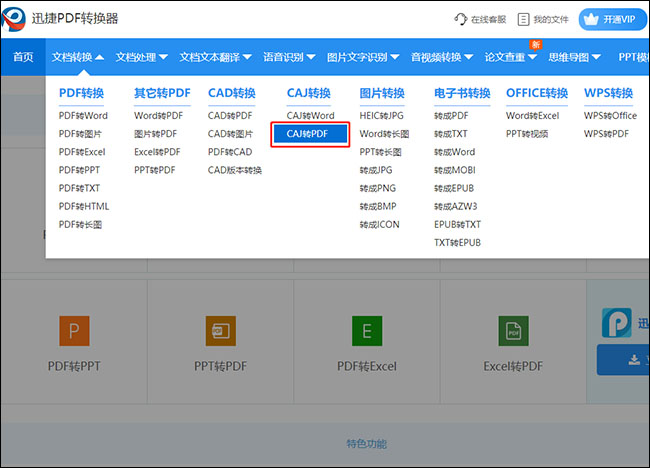
Task: Choose 转成BMP option
Action: tap(378, 206)
